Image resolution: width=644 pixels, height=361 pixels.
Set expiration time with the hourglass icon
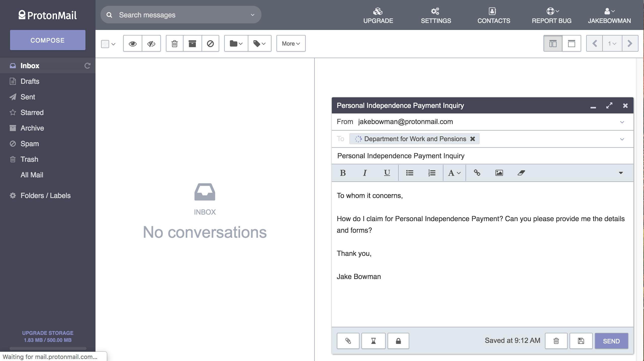coord(373,341)
